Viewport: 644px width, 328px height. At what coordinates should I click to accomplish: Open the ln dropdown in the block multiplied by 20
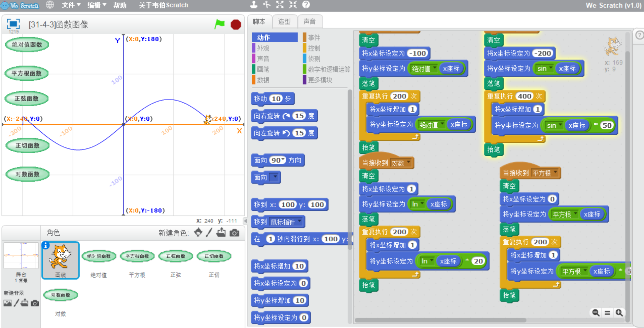[x=431, y=261]
